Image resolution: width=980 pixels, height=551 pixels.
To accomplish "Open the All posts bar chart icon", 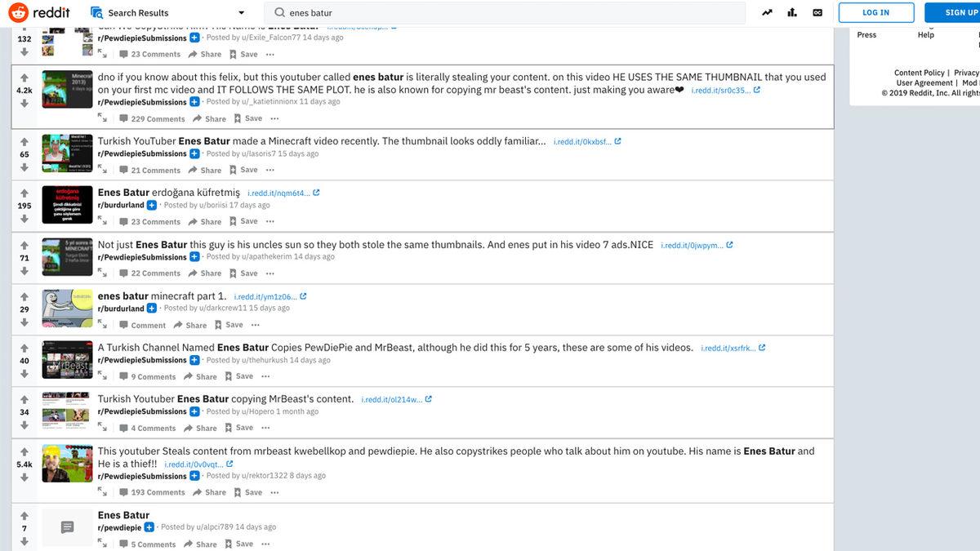I will click(x=792, y=12).
